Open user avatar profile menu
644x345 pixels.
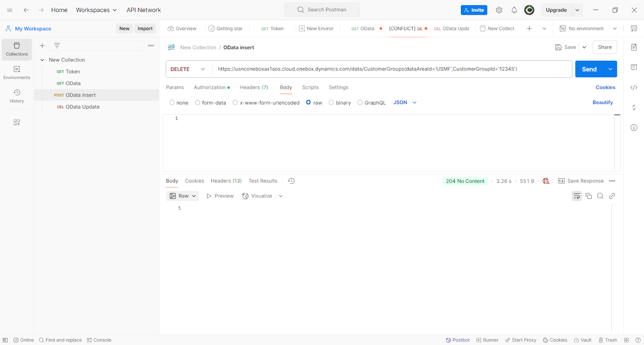[529, 10]
